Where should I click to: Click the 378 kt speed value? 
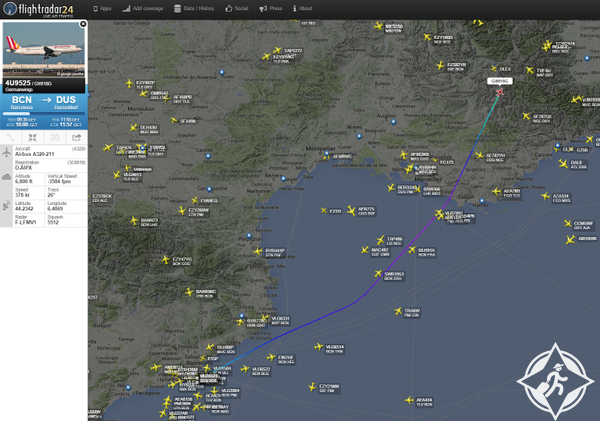click(x=22, y=195)
